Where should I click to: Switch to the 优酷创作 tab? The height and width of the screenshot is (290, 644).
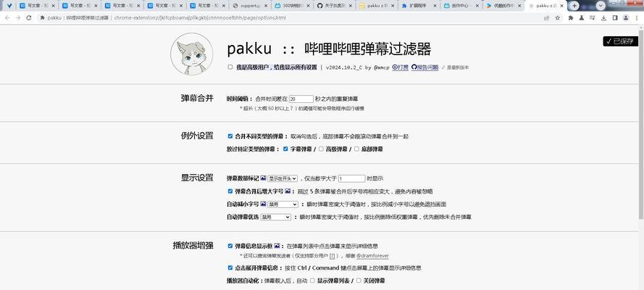coord(503,6)
